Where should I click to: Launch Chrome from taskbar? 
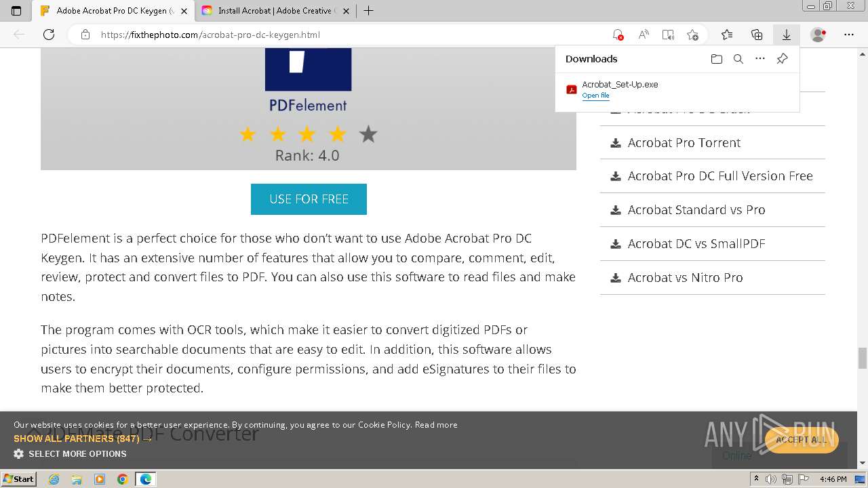(x=122, y=479)
